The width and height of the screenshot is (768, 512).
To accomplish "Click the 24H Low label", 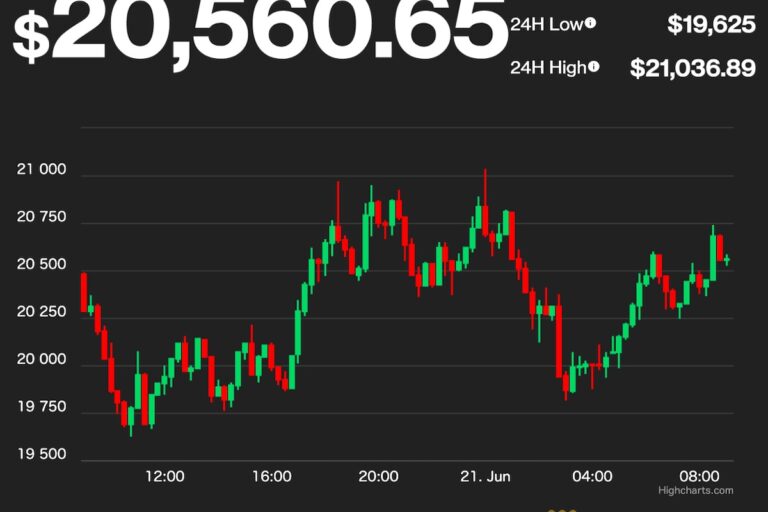I will pyautogui.click(x=547, y=24).
